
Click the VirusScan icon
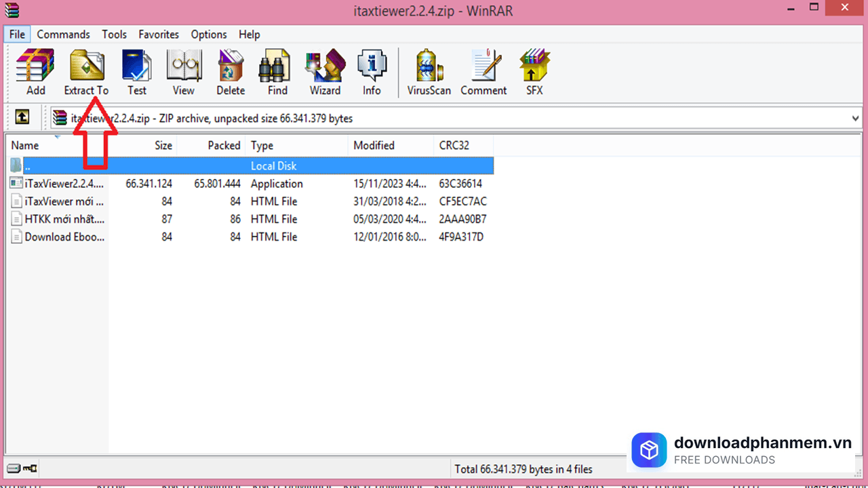pyautogui.click(x=428, y=68)
